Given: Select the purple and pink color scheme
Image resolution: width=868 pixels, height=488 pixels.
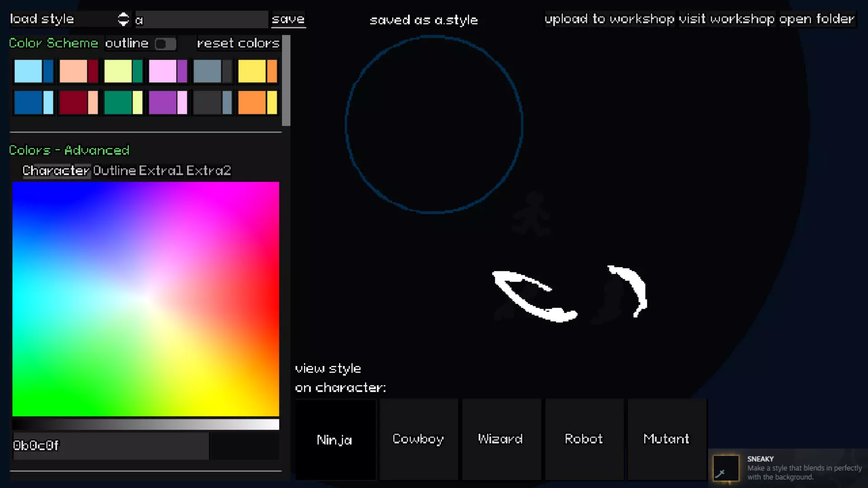Looking at the screenshot, I should [x=168, y=103].
